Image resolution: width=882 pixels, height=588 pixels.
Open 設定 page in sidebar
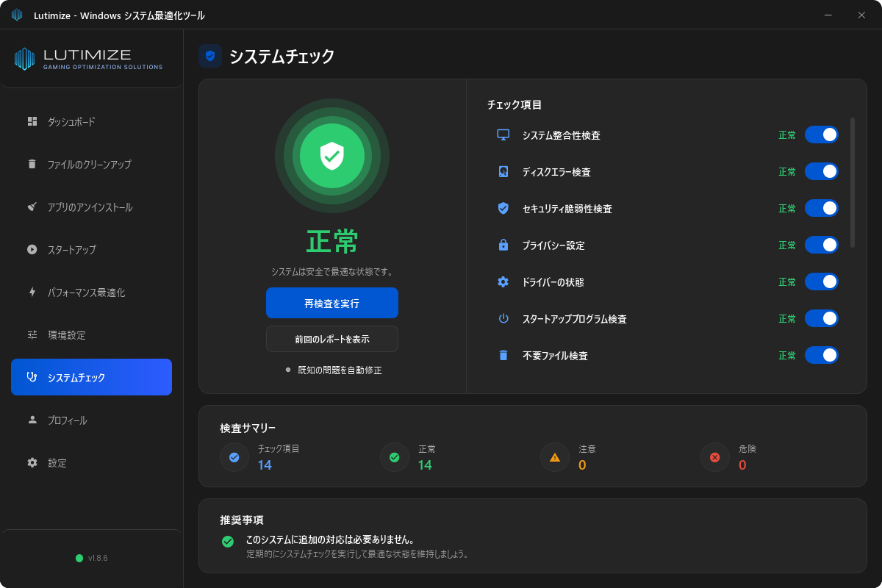(x=91, y=462)
